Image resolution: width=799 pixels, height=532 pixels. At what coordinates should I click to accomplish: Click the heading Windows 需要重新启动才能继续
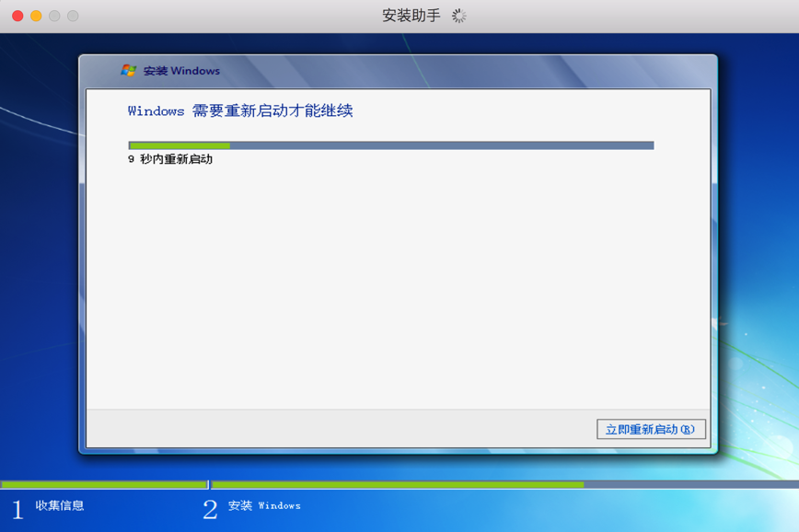(x=240, y=110)
